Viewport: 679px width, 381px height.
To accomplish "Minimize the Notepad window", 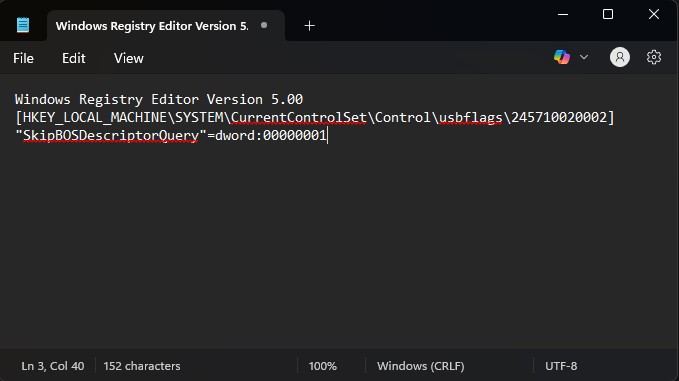I will [563, 14].
